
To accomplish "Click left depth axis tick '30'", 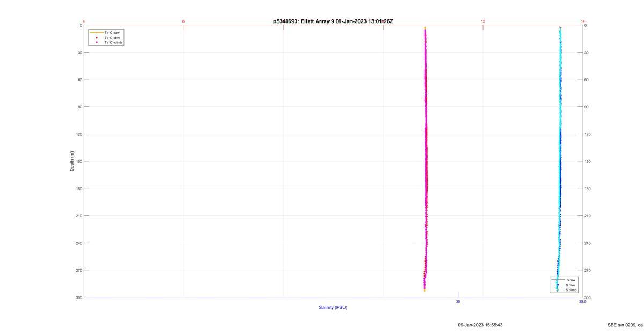I will click(x=80, y=53).
